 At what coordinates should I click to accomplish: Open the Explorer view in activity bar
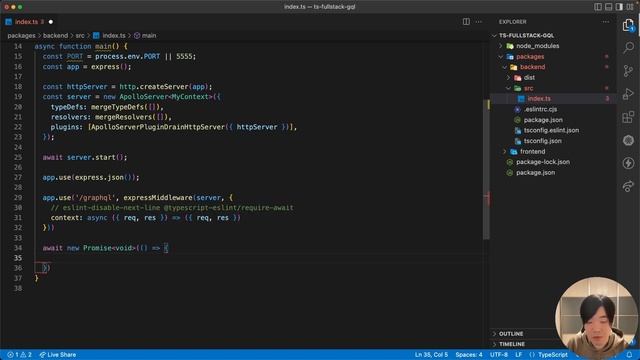628,26
